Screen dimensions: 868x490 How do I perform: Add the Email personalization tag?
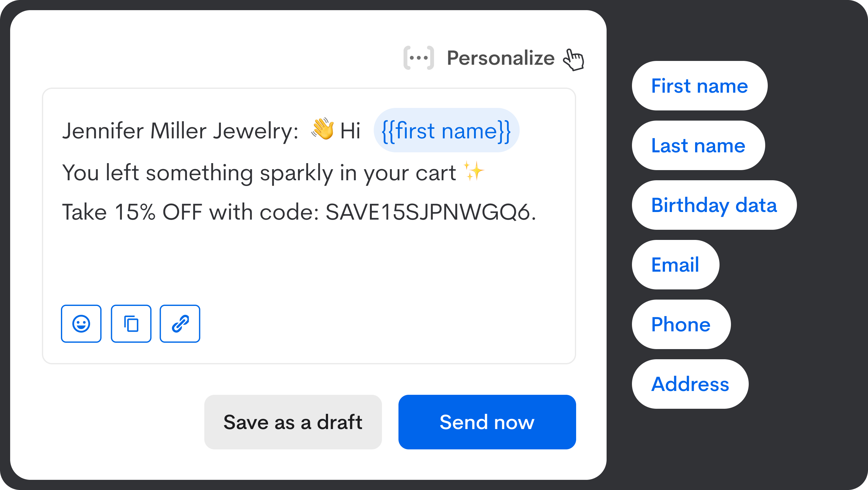(675, 265)
